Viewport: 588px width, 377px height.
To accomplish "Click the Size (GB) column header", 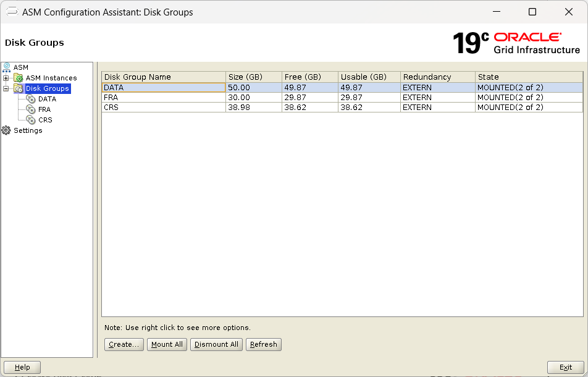I will [254, 77].
